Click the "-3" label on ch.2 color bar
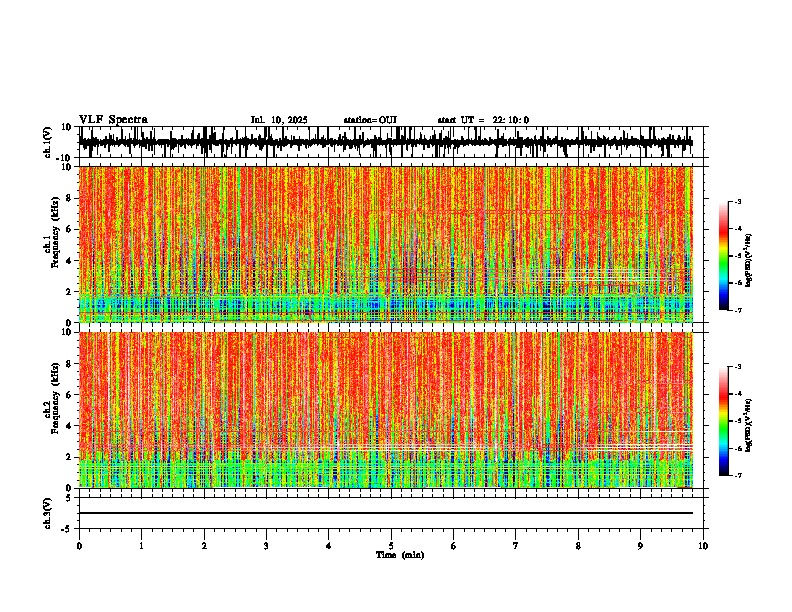This screenshot has width=792, height=612. point(738,367)
